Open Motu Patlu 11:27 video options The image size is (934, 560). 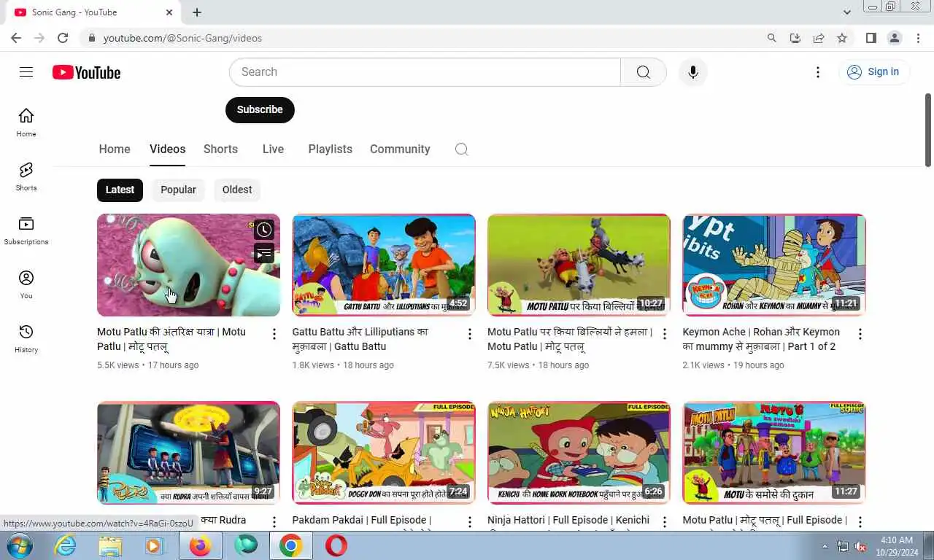click(860, 522)
